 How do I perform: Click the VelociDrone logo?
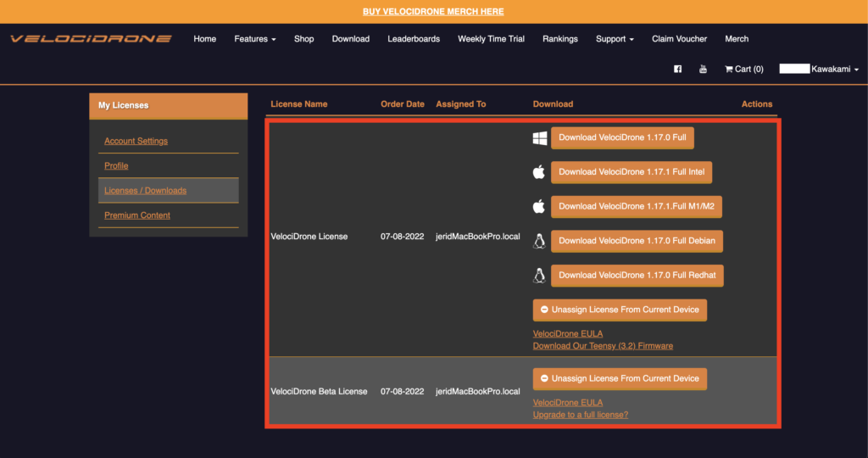(x=91, y=39)
